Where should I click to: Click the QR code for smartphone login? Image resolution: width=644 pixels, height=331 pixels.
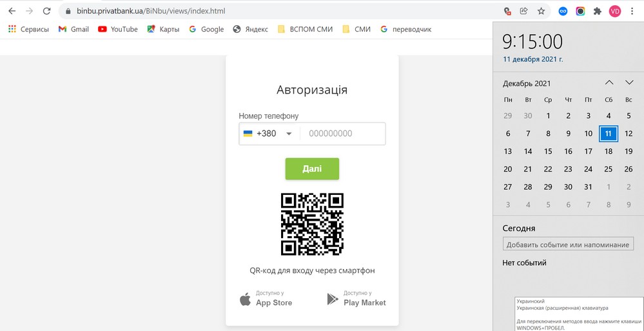312,224
